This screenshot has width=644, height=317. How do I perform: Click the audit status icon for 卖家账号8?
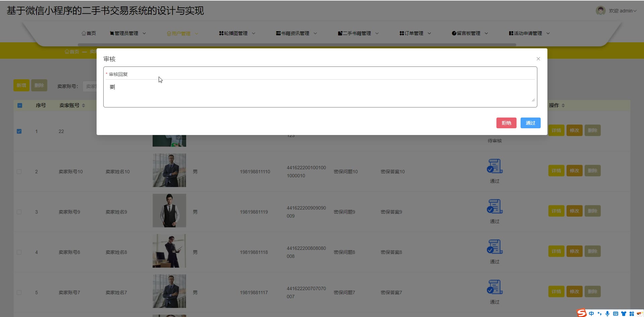point(495,247)
